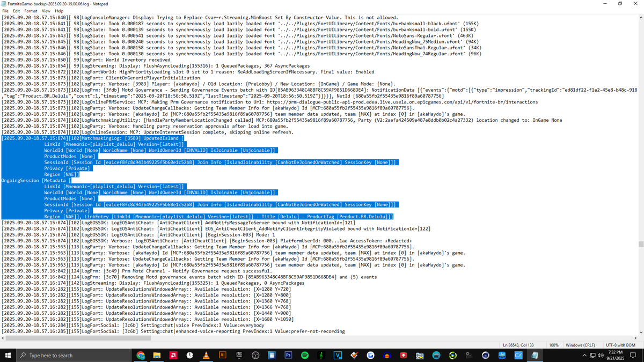
Task: Open the orange checkmark taskbar app
Action: coord(354,355)
